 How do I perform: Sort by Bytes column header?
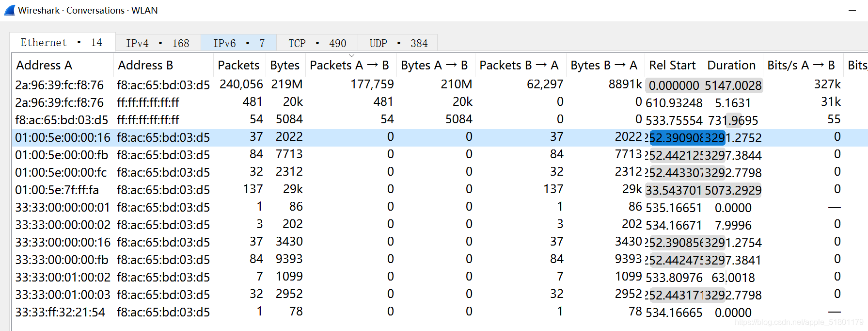[x=285, y=65]
